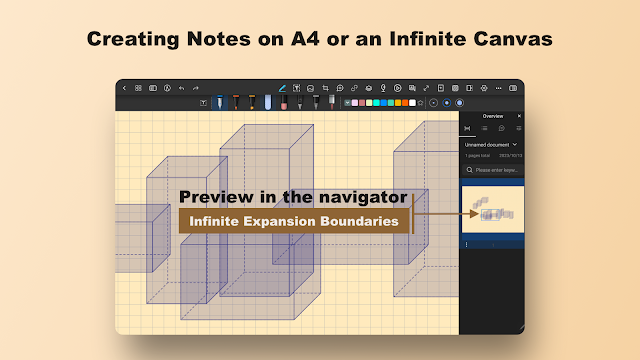Select the pink eraser tool

tap(284, 102)
